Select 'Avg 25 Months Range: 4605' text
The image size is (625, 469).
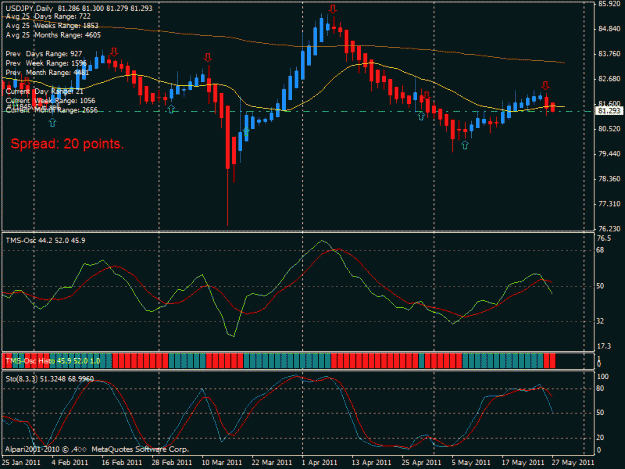[53, 35]
